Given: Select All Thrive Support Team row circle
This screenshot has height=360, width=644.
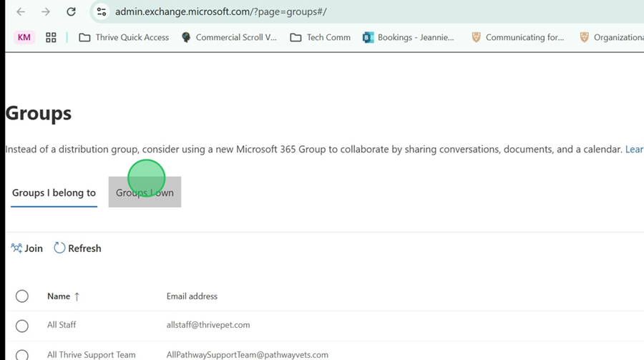Looking at the screenshot, I should point(22,355).
